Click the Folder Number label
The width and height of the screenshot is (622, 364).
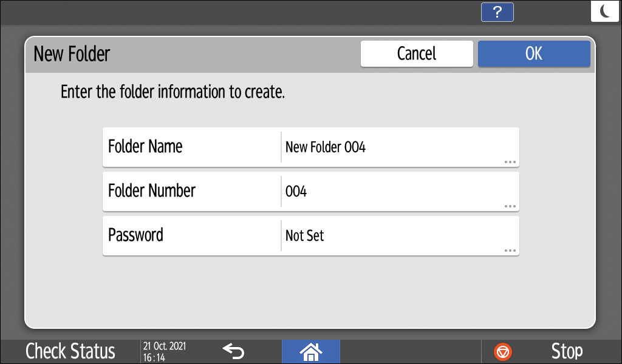click(x=152, y=190)
